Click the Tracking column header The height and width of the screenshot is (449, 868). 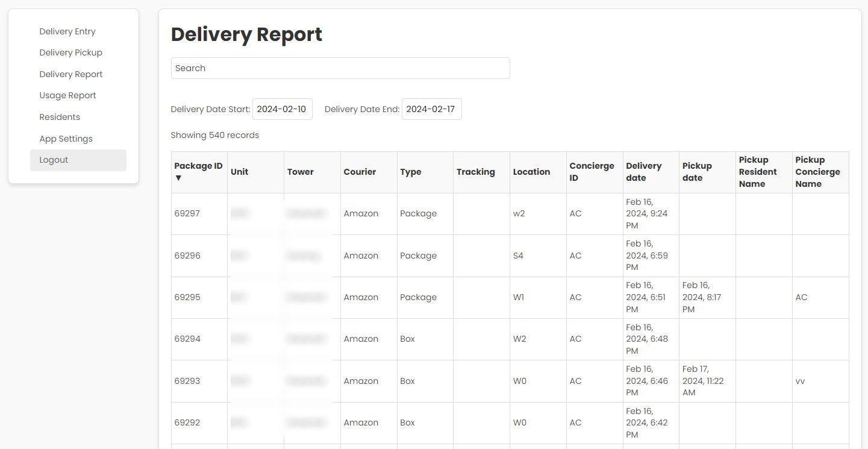475,172
